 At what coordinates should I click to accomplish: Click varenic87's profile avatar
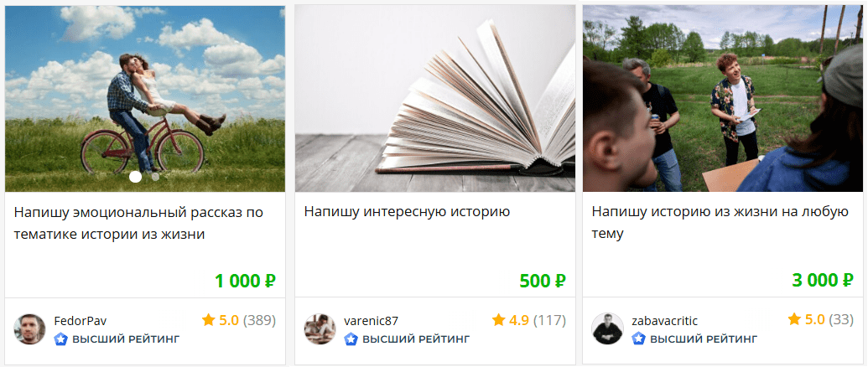[x=320, y=329]
